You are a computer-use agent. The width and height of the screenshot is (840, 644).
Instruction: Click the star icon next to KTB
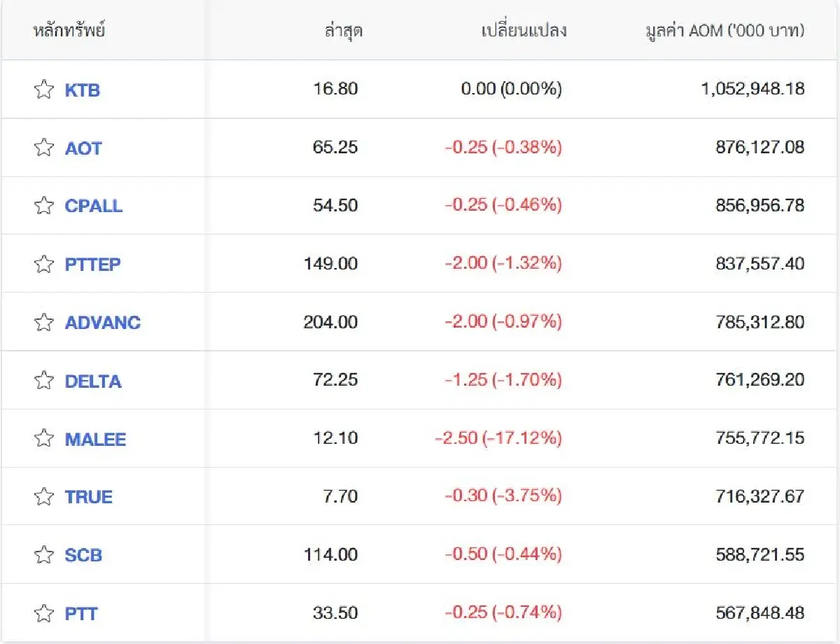(x=43, y=90)
